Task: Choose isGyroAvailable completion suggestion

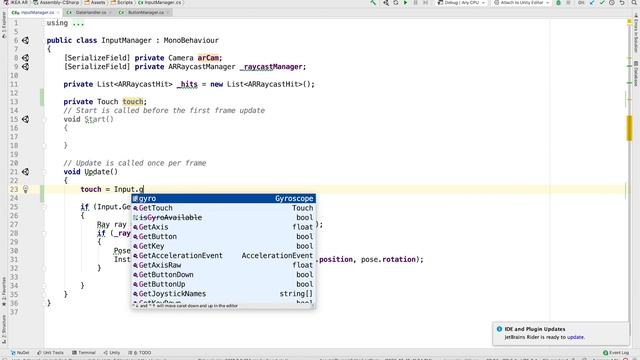Action: coord(223,218)
